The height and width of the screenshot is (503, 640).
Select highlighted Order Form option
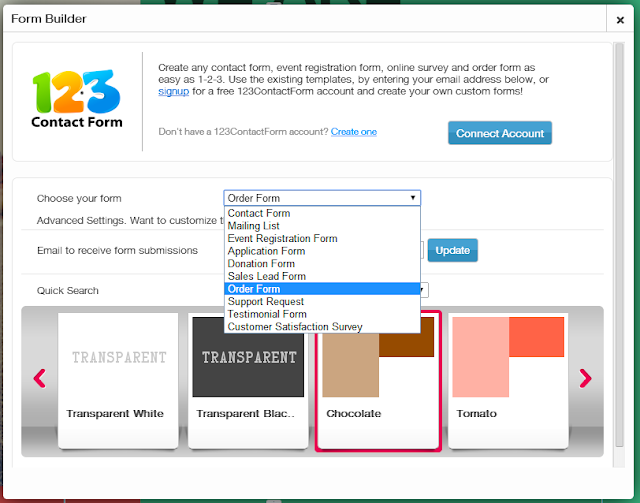pyautogui.click(x=322, y=289)
